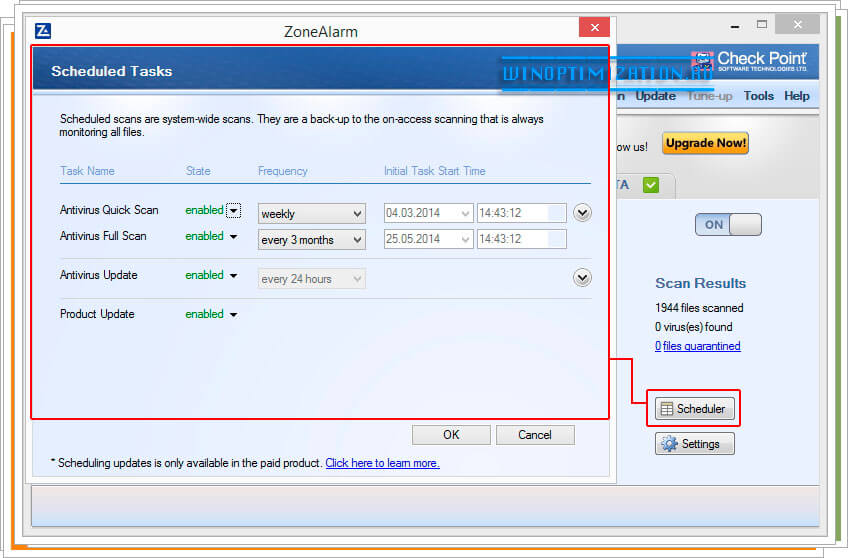Image resolution: width=848 pixels, height=558 pixels.
Task: Toggle the ON switch
Action: point(728,225)
